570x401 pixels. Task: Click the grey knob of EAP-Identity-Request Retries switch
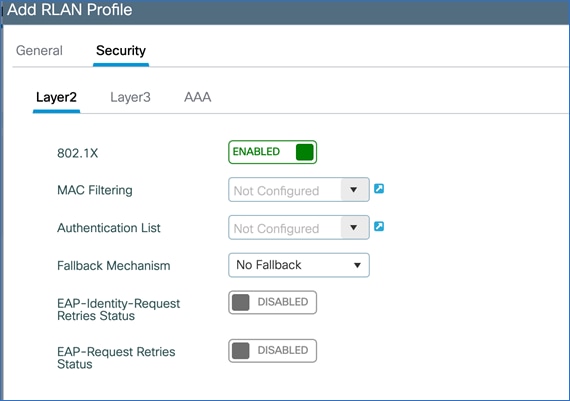tap(240, 302)
